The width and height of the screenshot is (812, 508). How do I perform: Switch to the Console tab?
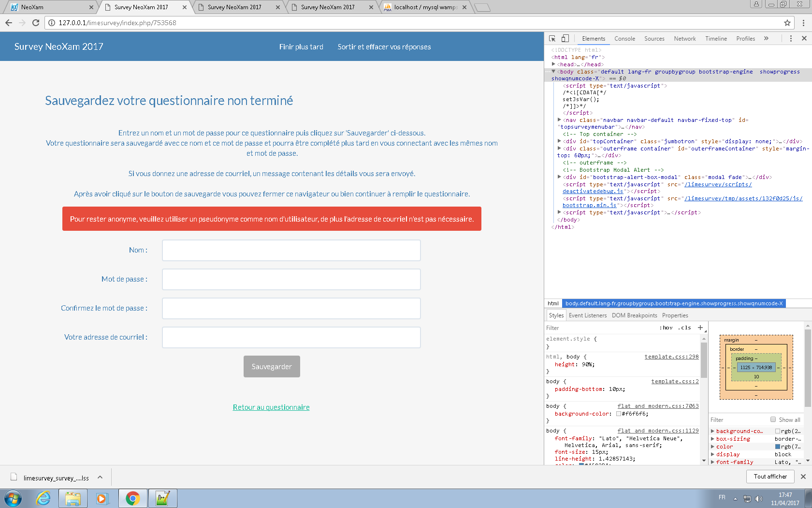click(624, 39)
